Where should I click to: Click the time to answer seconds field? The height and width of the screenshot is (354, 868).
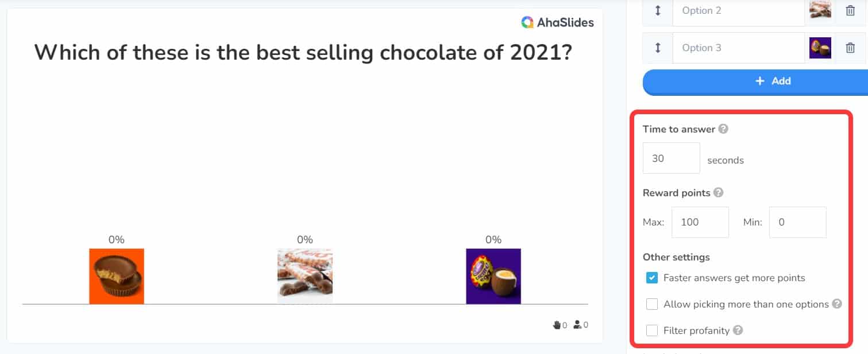coord(672,158)
